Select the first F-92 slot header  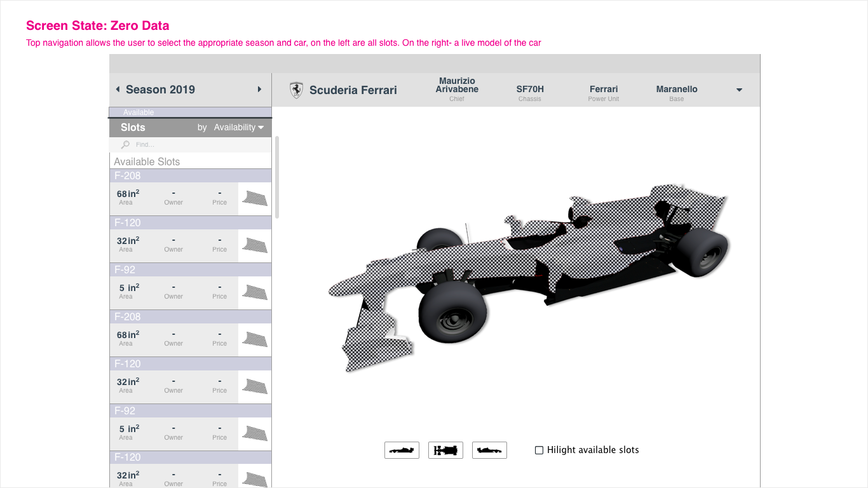coord(191,270)
